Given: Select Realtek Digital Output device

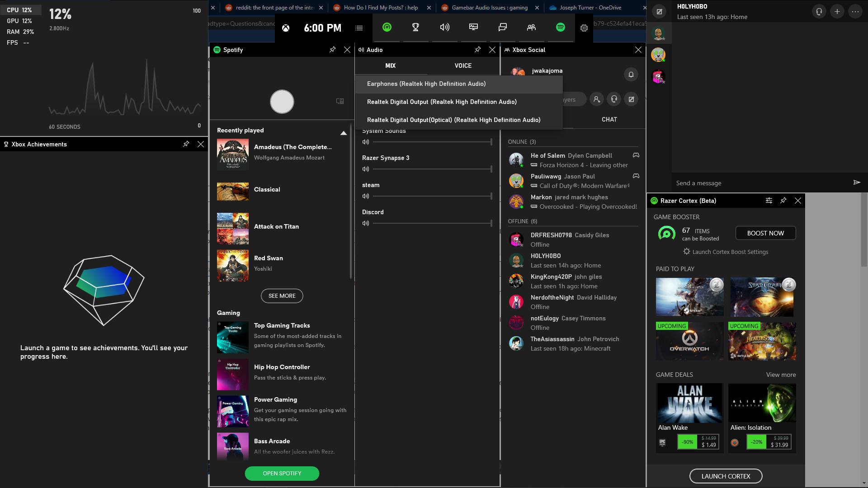Looking at the screenshot, I should [459, 102].
